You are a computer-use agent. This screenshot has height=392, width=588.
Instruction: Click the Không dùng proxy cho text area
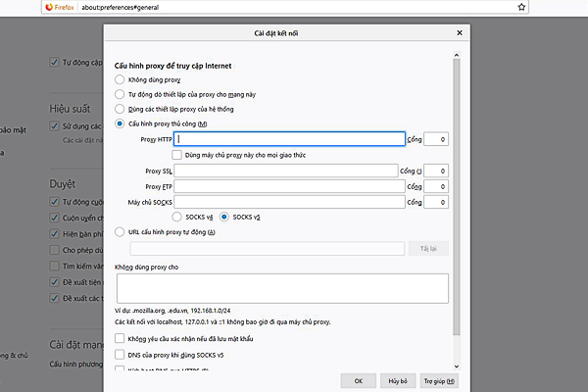point(281,288)
